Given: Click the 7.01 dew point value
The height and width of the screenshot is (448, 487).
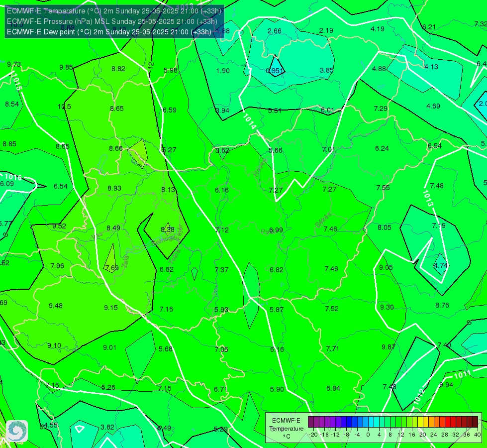Looking at the screenshot, I should click(329, 149).
